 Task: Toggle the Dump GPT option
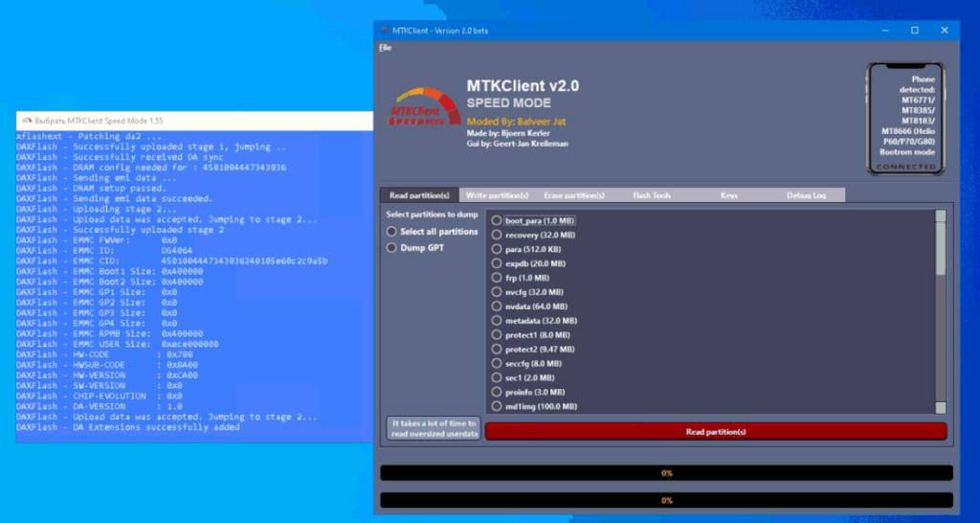391,247
